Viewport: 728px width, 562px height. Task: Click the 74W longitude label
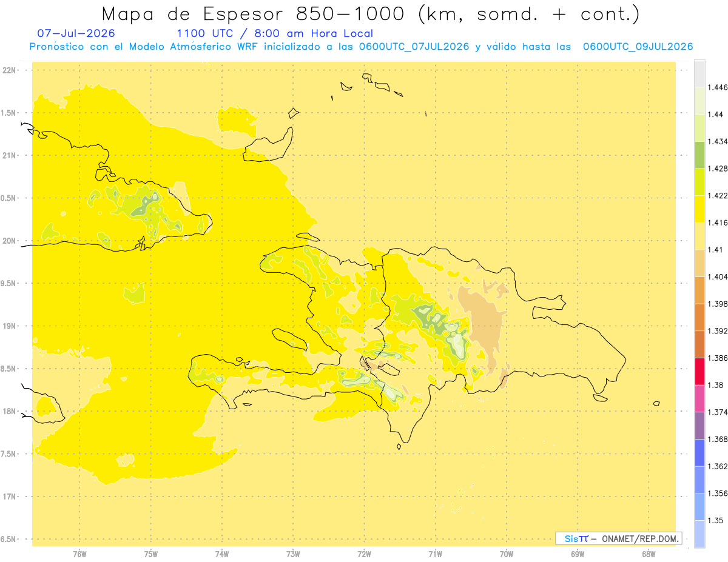click(222, 554)
